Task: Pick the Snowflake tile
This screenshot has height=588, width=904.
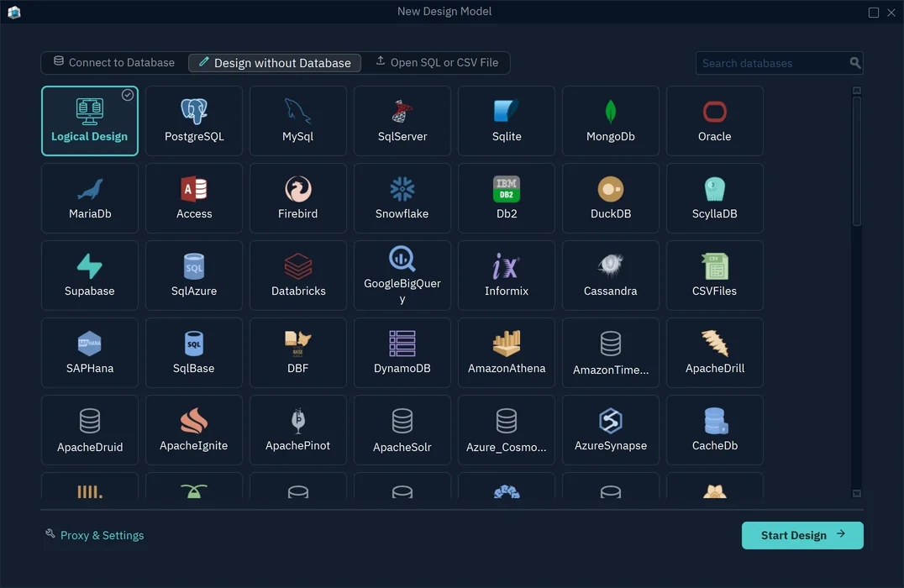Action: (402, 198)
